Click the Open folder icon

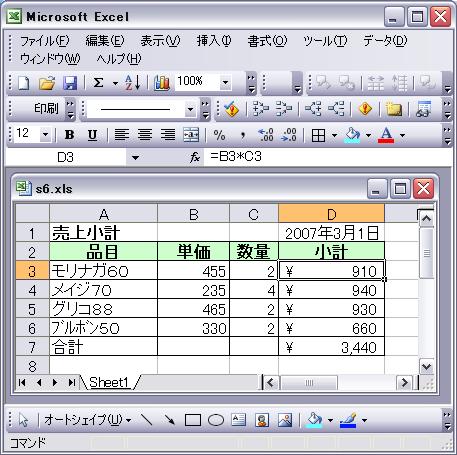pyautogui.click(x=47, y=82)
